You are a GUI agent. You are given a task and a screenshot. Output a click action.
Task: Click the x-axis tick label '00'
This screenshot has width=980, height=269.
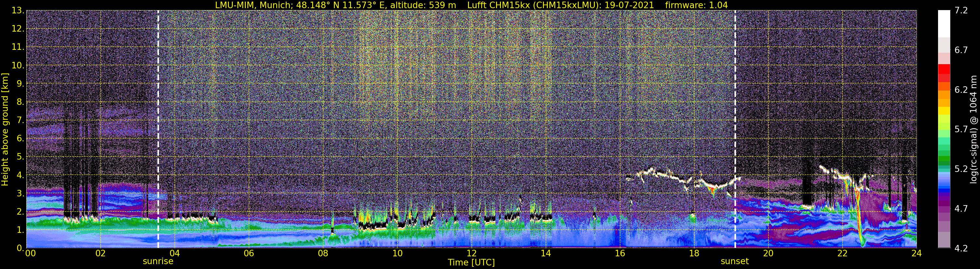[x=31, y=254]
